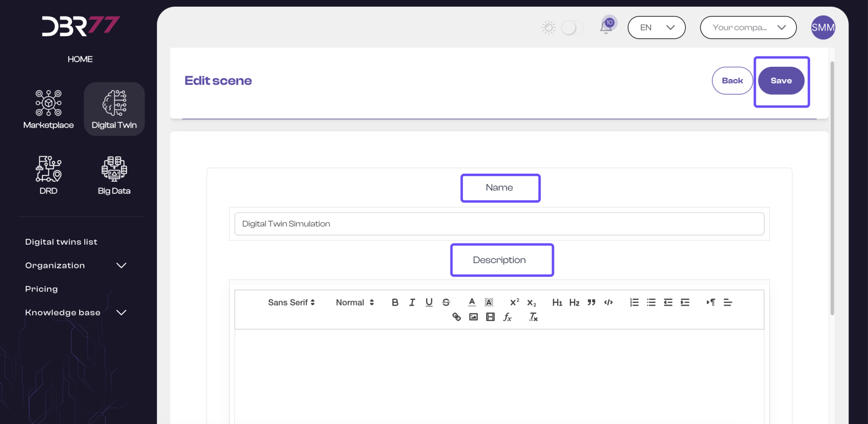
Task: Open the Digital Twin module
Action: [x=114, y=109]
